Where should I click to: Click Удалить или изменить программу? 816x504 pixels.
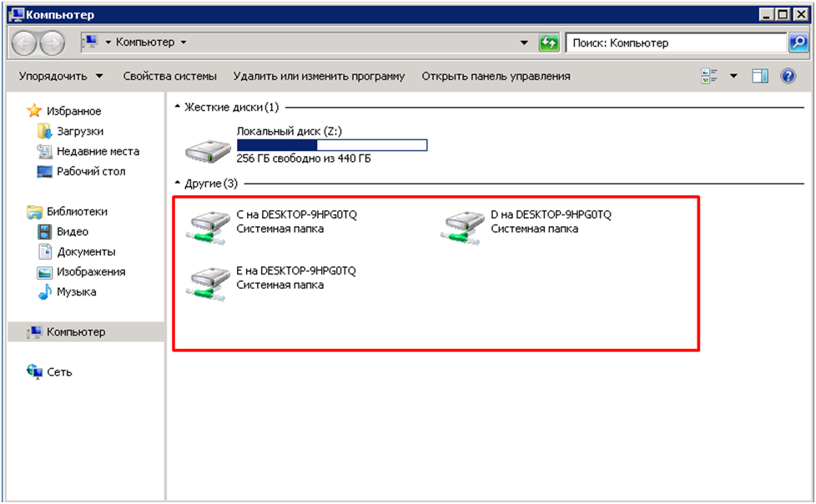coord(319,76)
